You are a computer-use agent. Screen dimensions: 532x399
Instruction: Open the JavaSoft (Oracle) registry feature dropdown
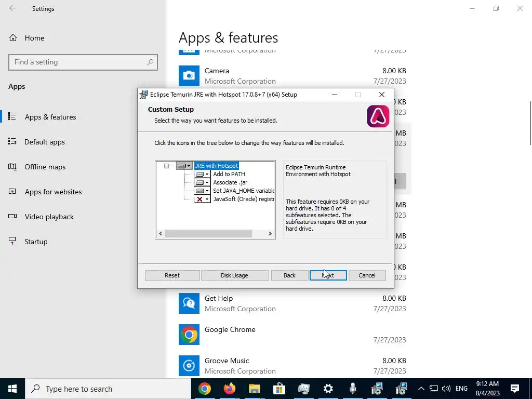coord(202,199)
